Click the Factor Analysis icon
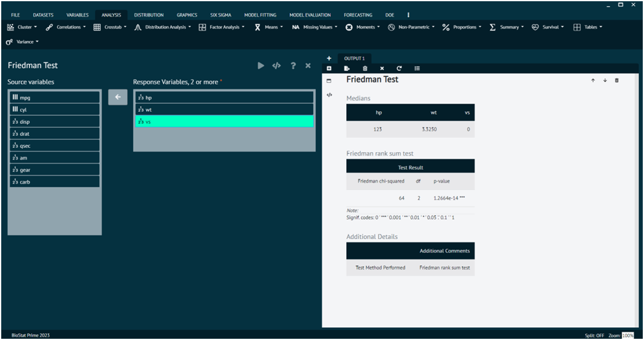Image resolution: width=644 pixels, height=340 pixels. [202, 27]
